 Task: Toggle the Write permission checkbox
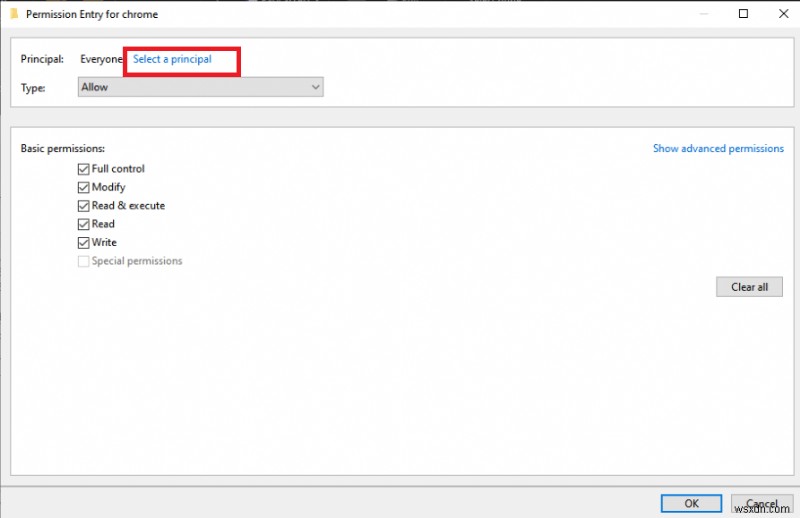(83, 242)
